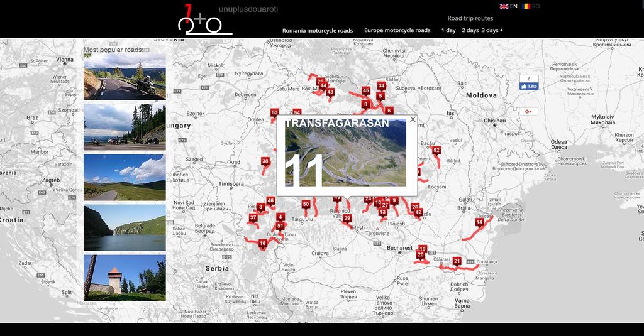644x336 pixels.
Task: Select map marker number 24
Action: click(x=368, y=200)
